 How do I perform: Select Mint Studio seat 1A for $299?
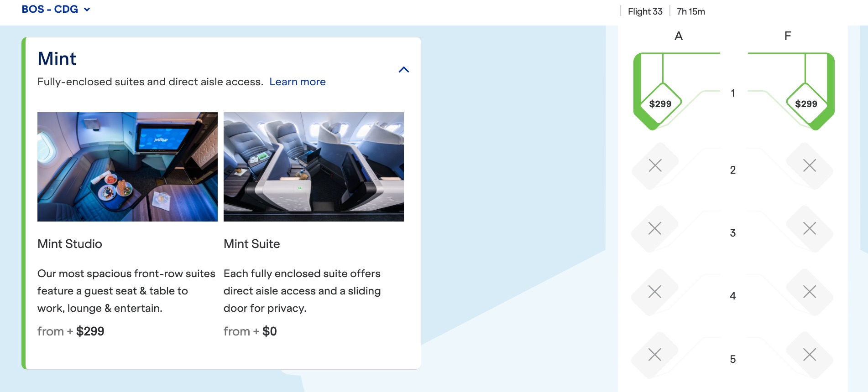(x=660, y=103)
